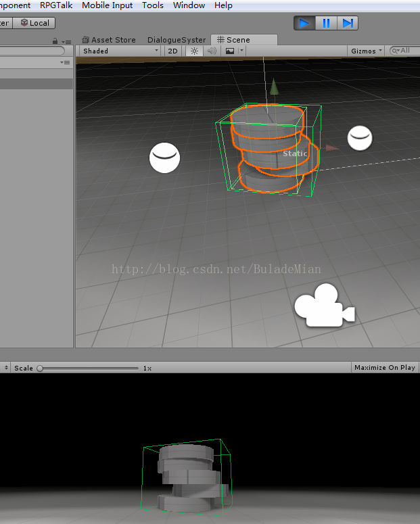This screenshot has height=524, width=420.
Task: Switch to the Asset Store tab
Action: (110, 40)
